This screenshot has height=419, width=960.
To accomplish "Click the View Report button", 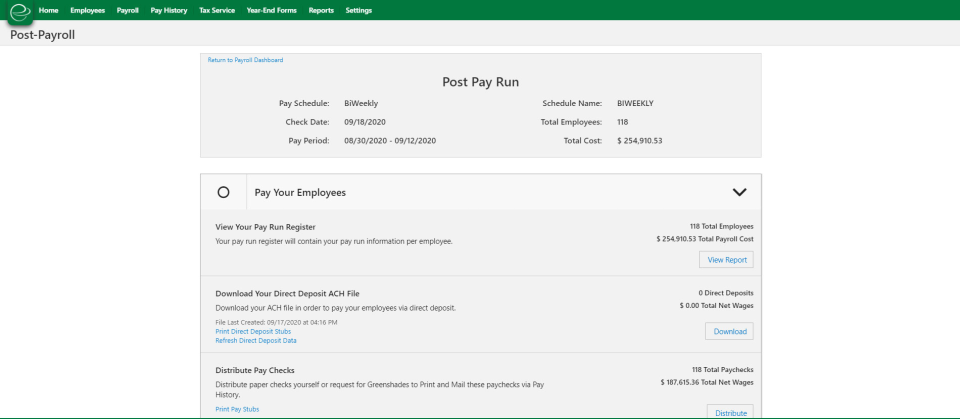I will [x=727, y=260].
